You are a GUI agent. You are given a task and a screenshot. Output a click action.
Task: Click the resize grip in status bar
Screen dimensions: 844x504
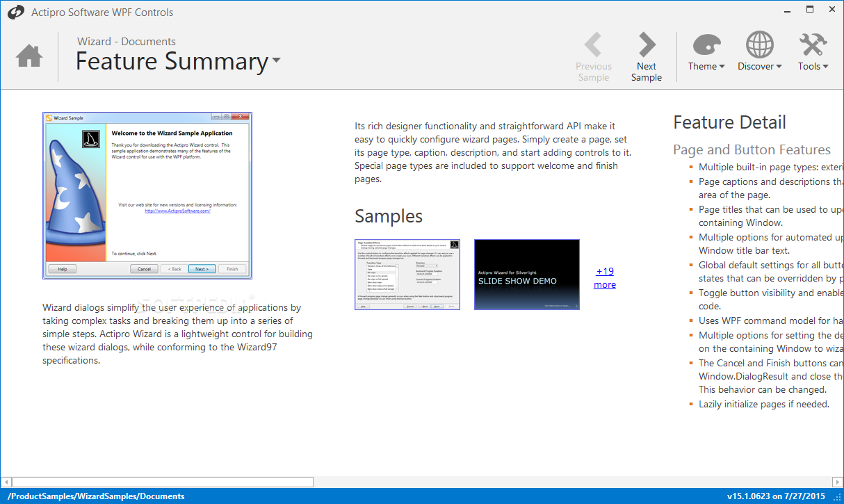pyautogui.click(x=837, y=496)
